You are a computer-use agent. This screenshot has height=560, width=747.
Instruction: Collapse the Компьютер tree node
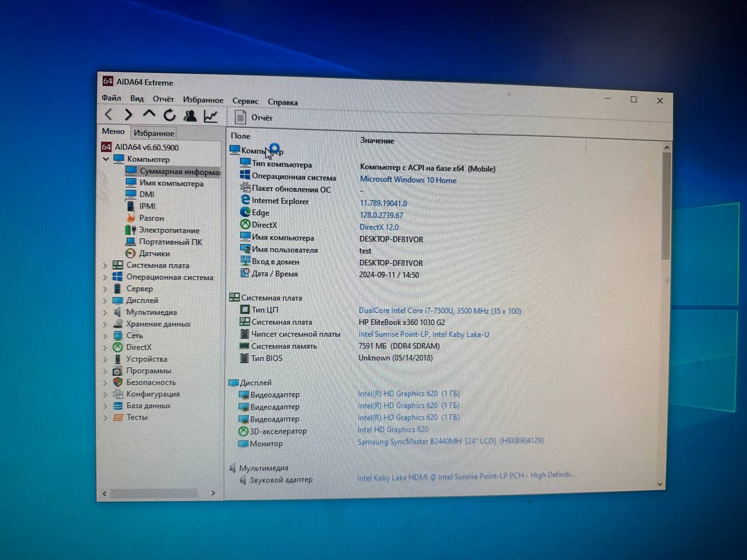click(106, 159)
